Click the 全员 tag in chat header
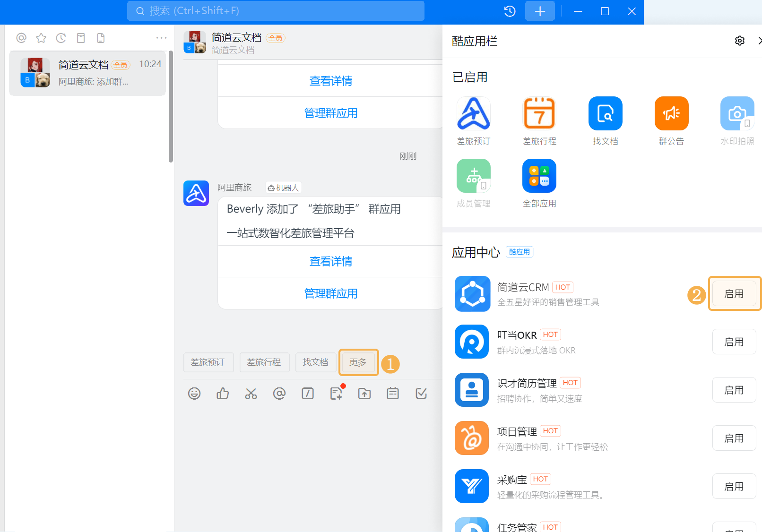This screenshot has height=532, width=762. click(x=276, y=38)
